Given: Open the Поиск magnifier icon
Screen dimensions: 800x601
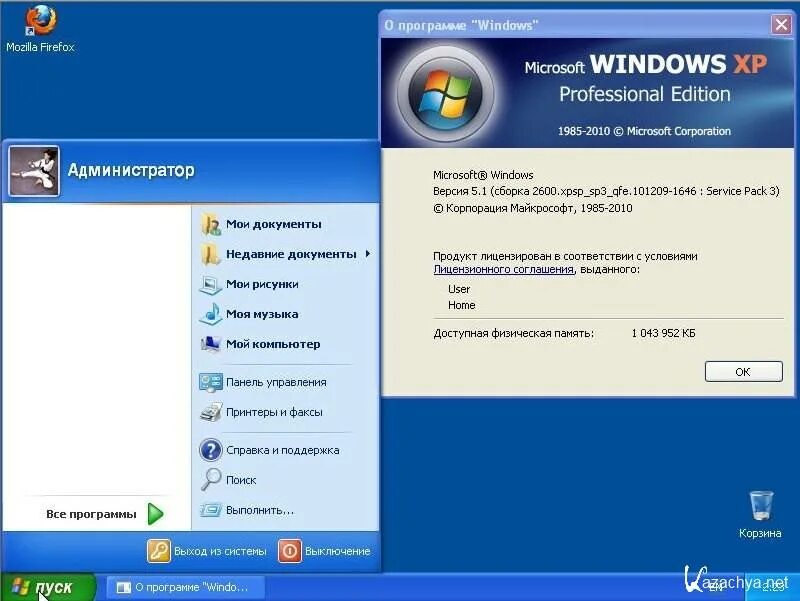Looking at the screenshot, I should coord(211,480).
